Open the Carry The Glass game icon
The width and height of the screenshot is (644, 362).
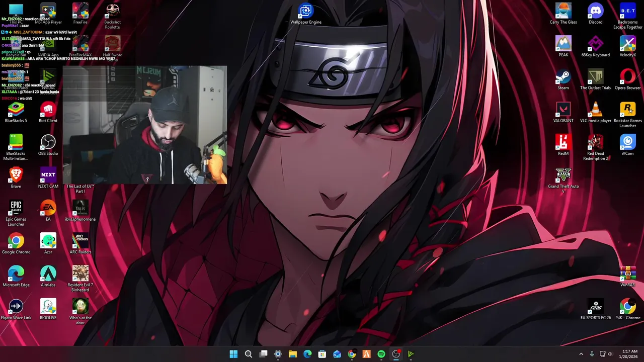(563, 15)
